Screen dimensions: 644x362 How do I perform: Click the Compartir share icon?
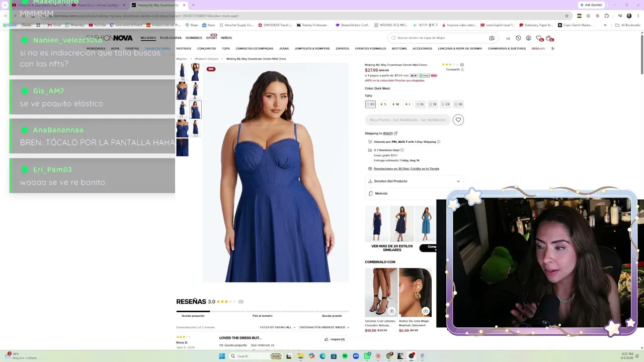[462, 69]
